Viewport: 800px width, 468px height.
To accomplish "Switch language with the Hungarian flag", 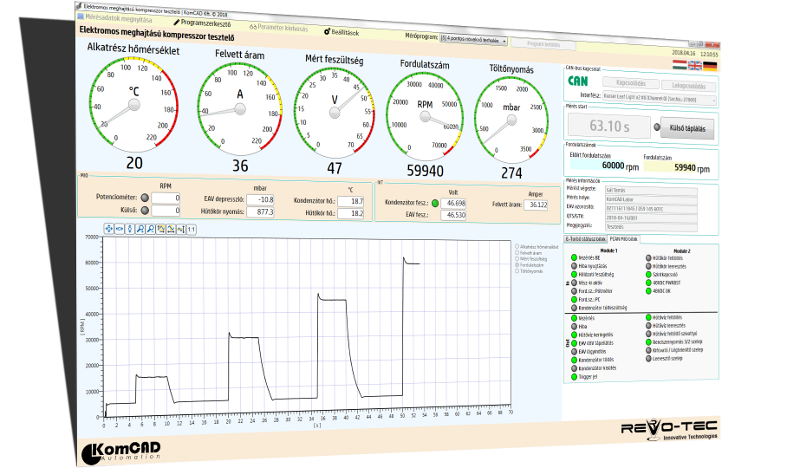I will point(681,66).
